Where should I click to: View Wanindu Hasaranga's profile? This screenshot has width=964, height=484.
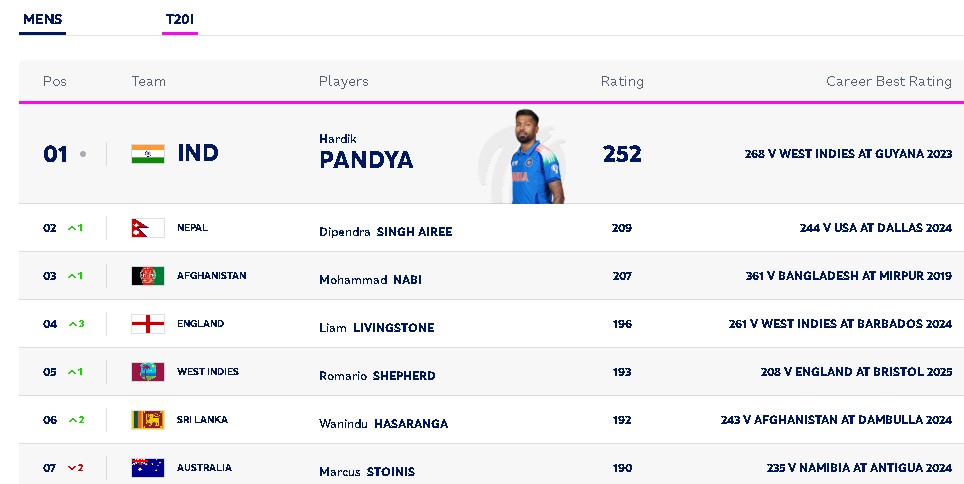[x=383, y=423]
